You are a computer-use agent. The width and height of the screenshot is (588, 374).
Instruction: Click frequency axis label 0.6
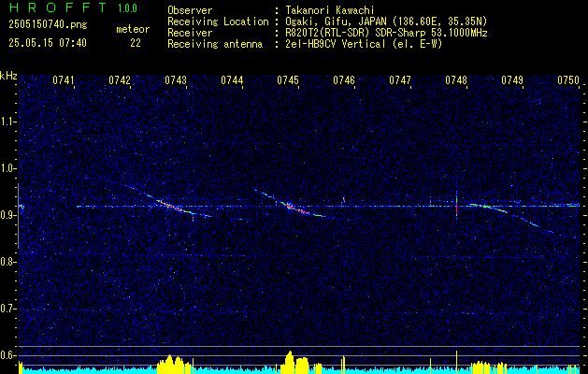coord(7,355)
